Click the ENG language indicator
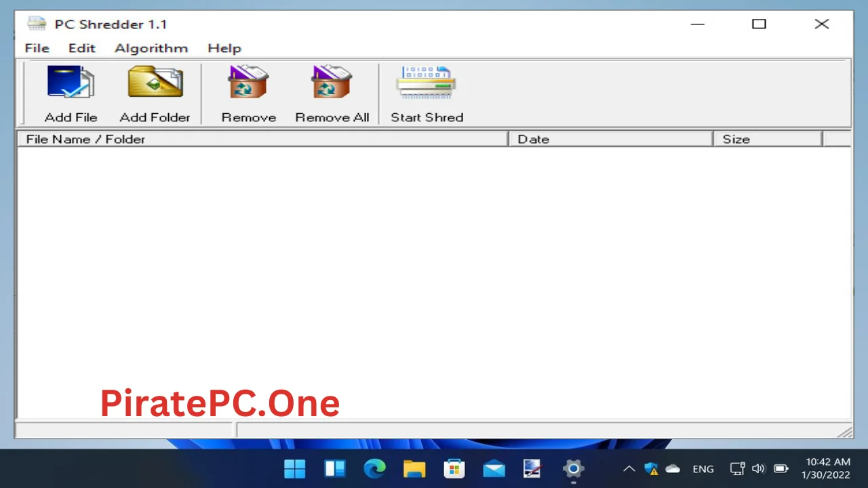 [x=703, y=469]
